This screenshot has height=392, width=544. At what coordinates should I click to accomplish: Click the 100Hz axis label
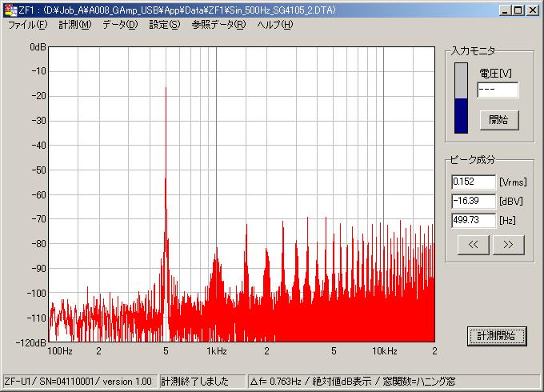60,351
